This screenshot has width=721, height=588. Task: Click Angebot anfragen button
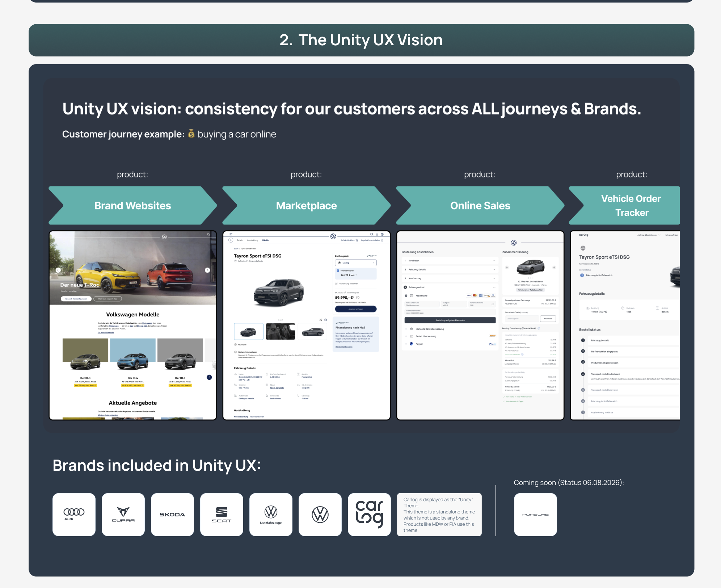[x=356, y=309]
